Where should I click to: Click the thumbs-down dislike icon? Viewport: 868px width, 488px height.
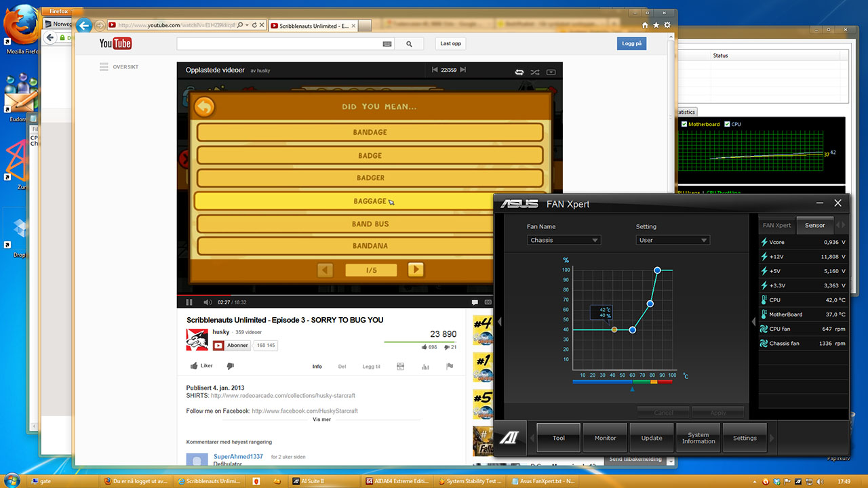[x=230, y=366]
